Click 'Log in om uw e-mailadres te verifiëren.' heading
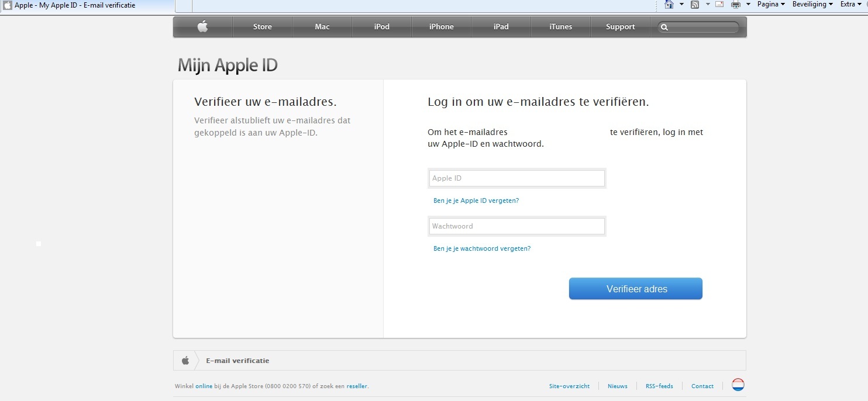868x401 pixels. point(538,102)
